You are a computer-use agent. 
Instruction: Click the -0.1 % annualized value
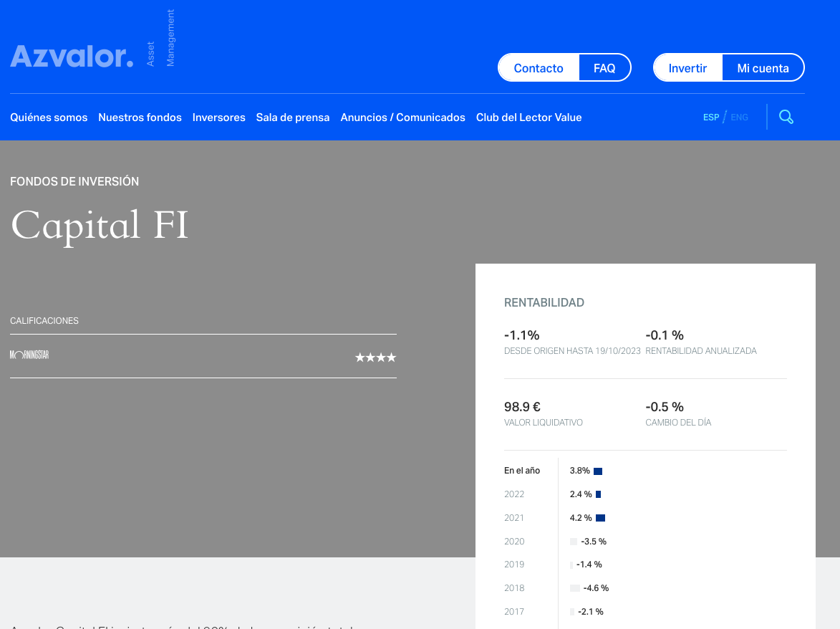click(x=665, y=335)
